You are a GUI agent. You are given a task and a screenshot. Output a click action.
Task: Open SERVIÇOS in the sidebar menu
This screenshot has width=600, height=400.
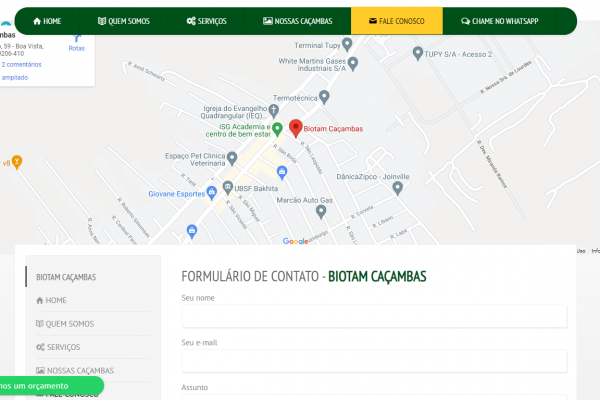click(58, 347)
